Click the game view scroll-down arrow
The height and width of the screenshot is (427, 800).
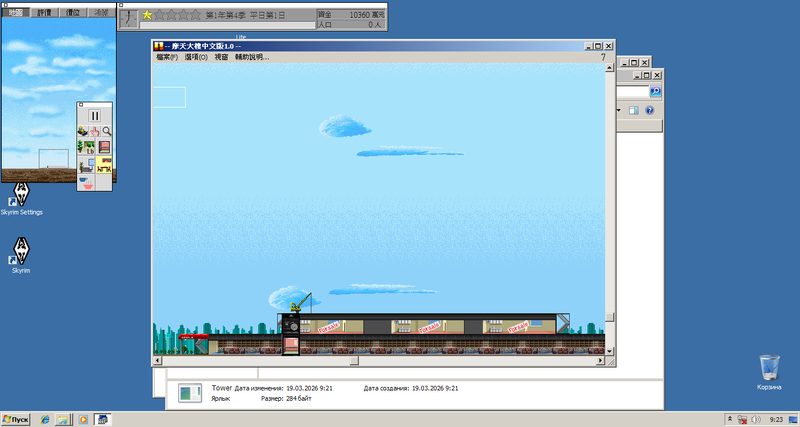[609, 351]
